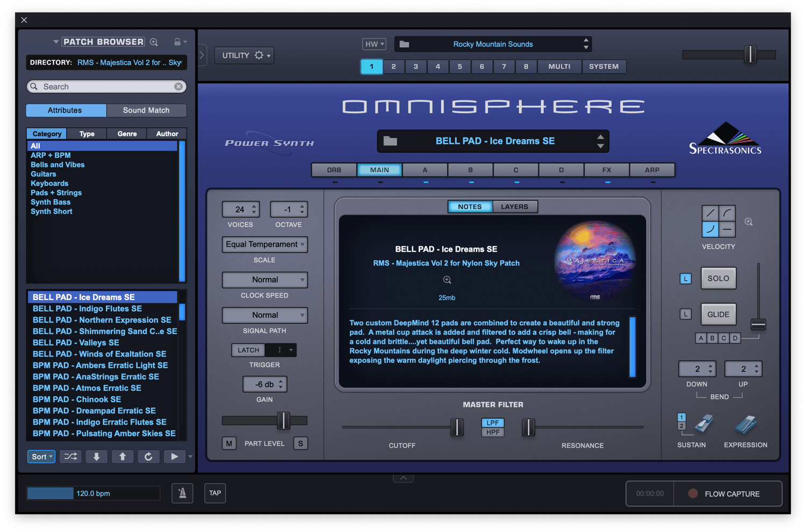
Task: Select the convex velocity curve preset
Action: click(x=727, y=213)
